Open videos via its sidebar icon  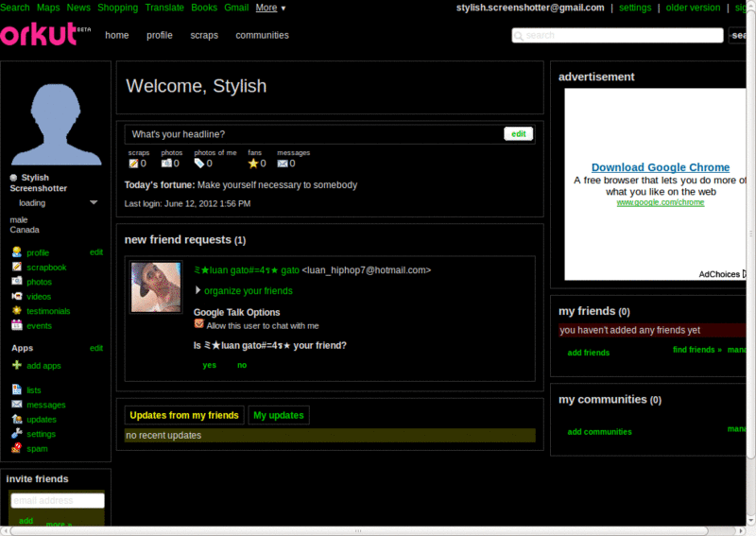point(17,296)
